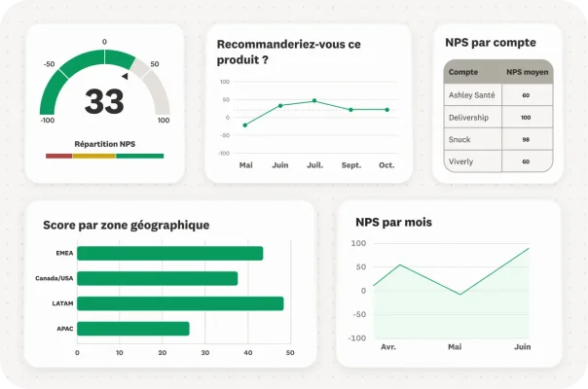Select the LATAM bar
The image size is (588, 389).
[x=180, y=303]
